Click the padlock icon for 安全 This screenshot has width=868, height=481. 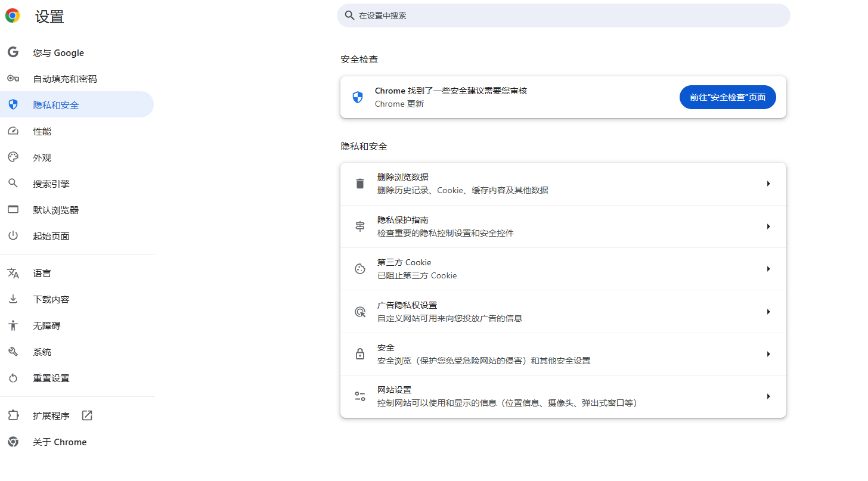click(360, 354)
